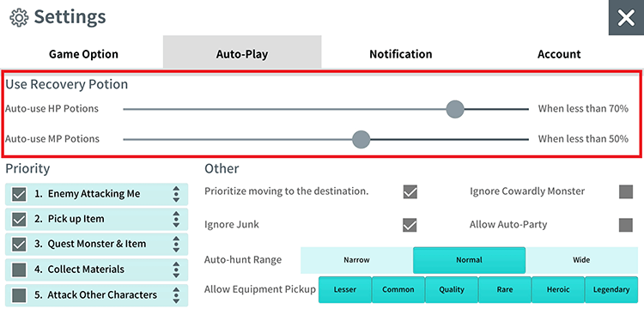This screenshot has width=644, height=321.
Task: Toggle Ignore Cowardly Monster checkbox
Action: coord(626,191)
